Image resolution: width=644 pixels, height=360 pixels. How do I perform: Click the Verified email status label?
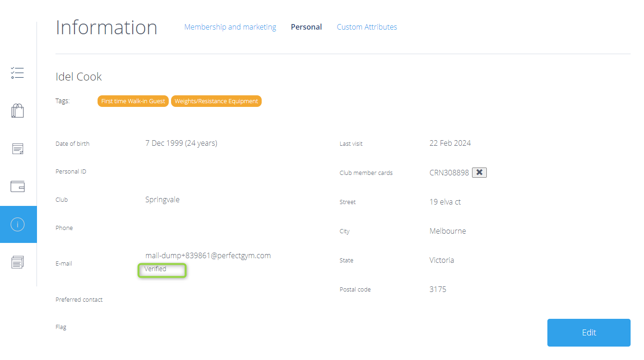pos(155,269)
